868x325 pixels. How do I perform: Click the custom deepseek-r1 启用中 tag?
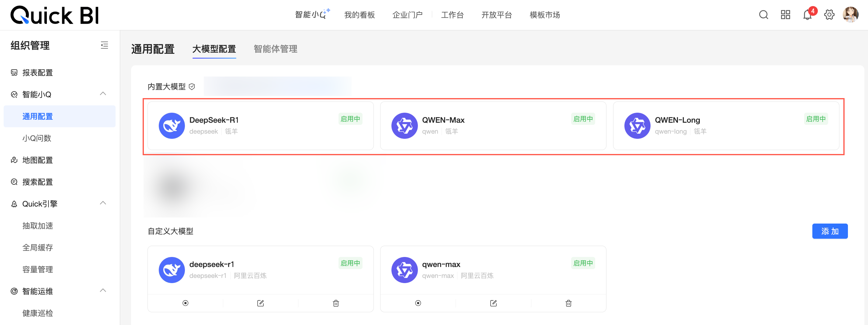point(350,263)
